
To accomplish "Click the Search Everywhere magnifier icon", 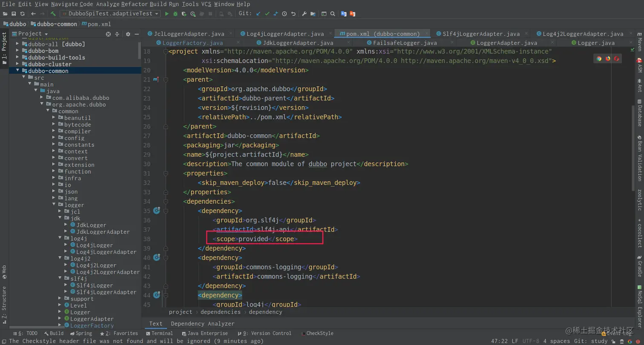I will 333,14.
